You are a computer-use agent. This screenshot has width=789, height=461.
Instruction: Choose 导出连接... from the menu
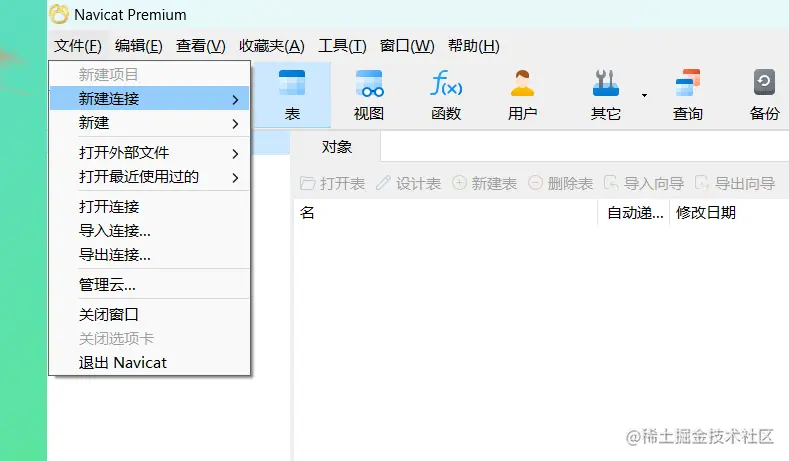click(150, 255)
